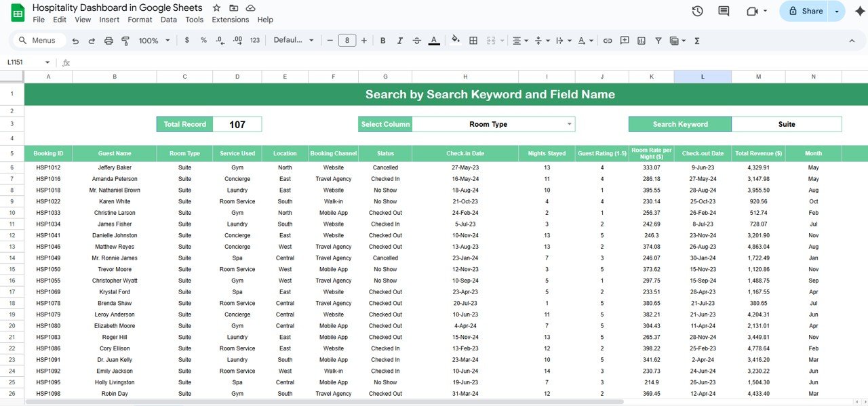Toggle bold formatting
868x406 pixels.
383,41
